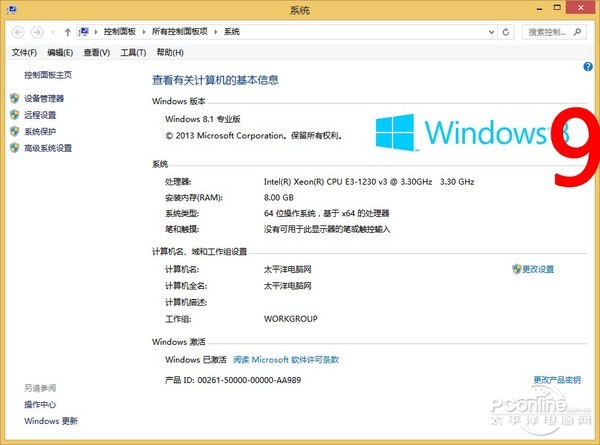Screen dimensions: 600x445
Task: Click the magnifier search icon
Action: click(577, 32)
